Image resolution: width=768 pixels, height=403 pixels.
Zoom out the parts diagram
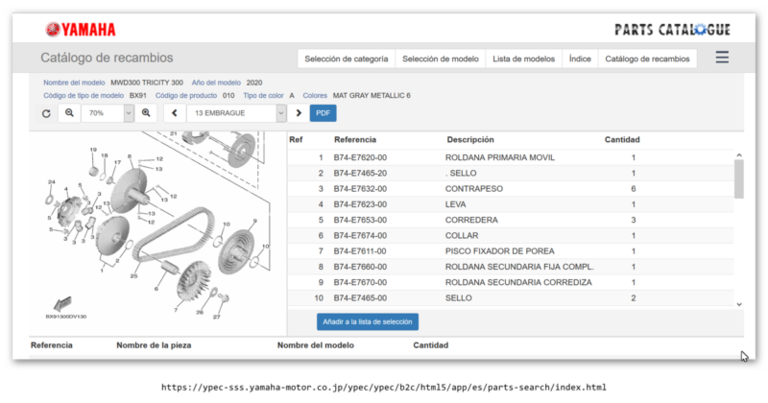69,113
